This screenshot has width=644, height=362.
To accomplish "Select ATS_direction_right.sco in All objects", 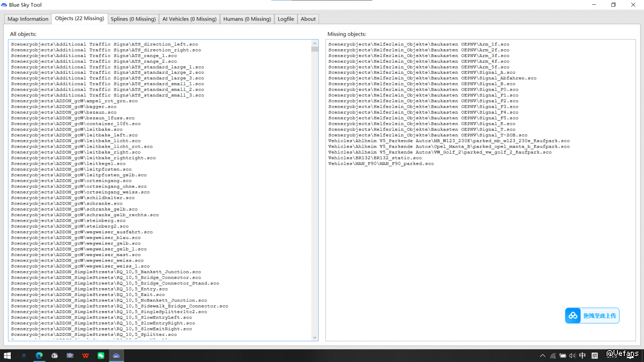I will click(x=106, y=50).
